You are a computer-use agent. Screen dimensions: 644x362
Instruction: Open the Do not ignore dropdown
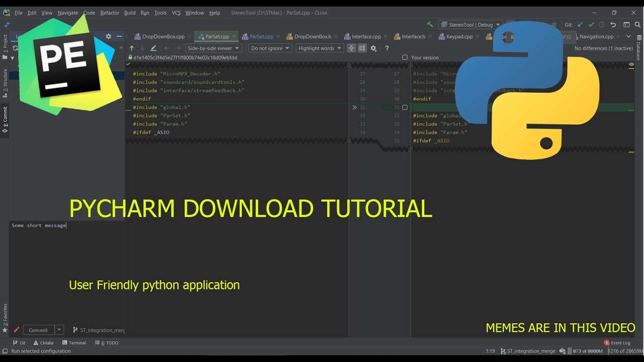tap(270, 48)
